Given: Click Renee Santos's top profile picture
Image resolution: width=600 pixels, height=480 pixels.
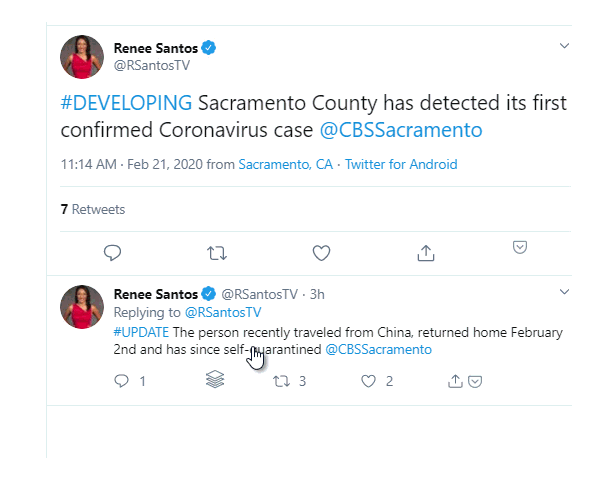Looking at the screenshot, I should (x=82, y=57).
